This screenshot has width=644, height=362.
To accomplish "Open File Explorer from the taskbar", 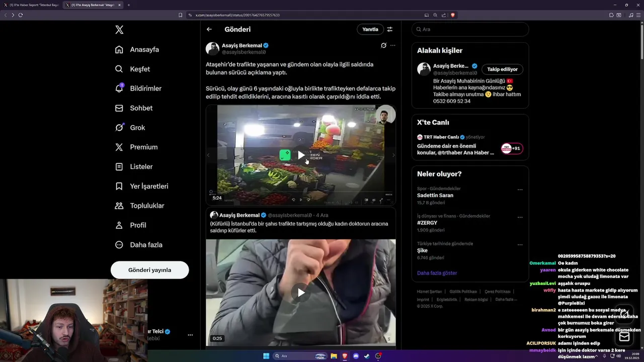I will click(x=334, y=356).
